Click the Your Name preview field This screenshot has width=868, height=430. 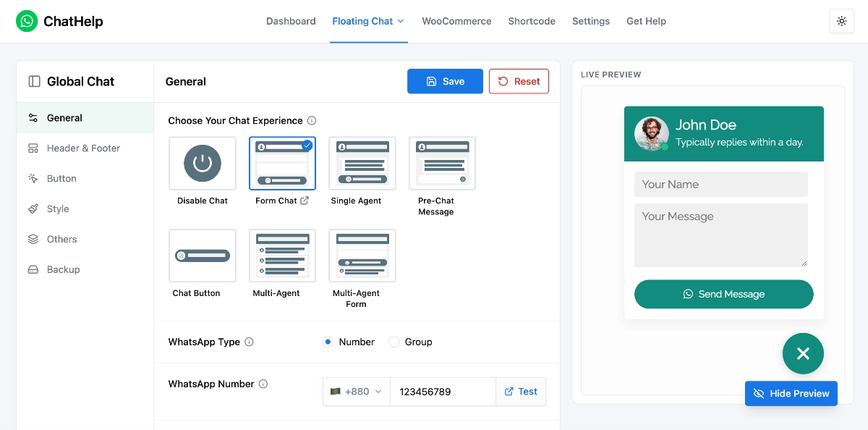click(x=721, y=184)
